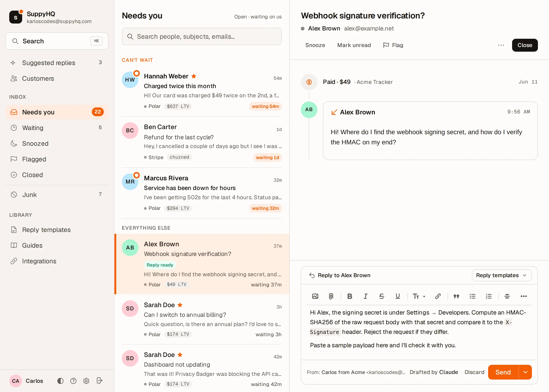Insert a bulleted list in the reply
The height and width of the screenshot is (392, 549).
click(472, 296)
